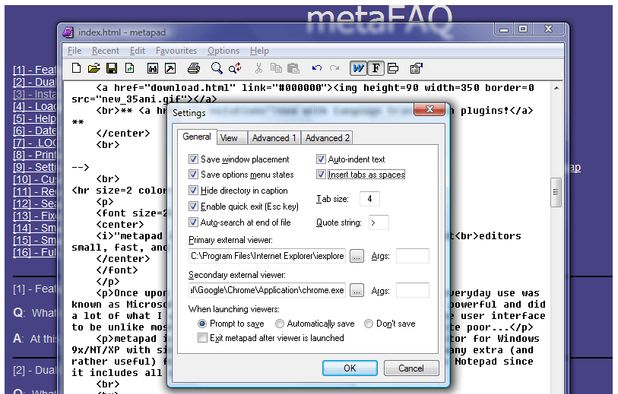
Task: Open FAQ link [4] in background page
Action: [34, 106]
